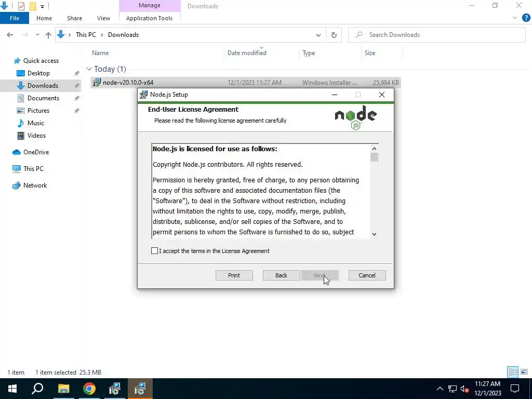Click New folder icon in quick access toolbar
The image size is (532, 399).
[x=33, y=6]
